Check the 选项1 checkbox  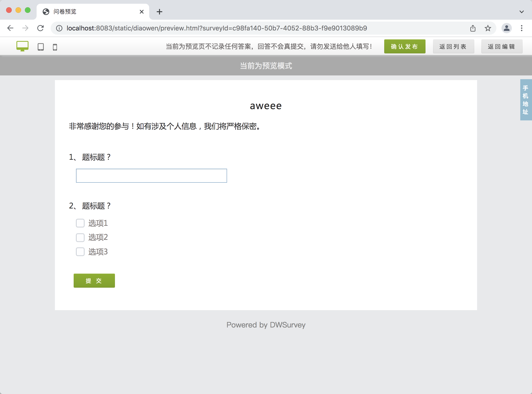coord(80,223)
